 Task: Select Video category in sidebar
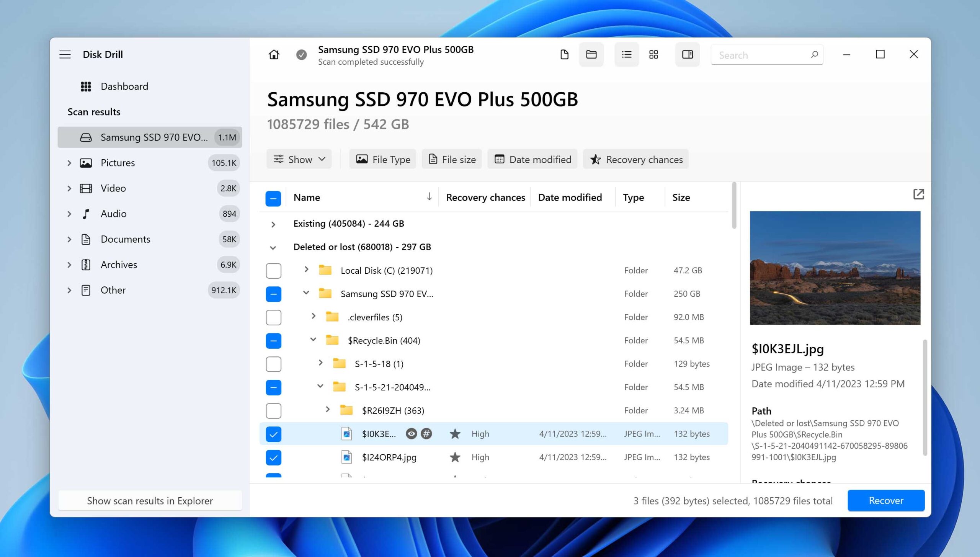(113, 188)
